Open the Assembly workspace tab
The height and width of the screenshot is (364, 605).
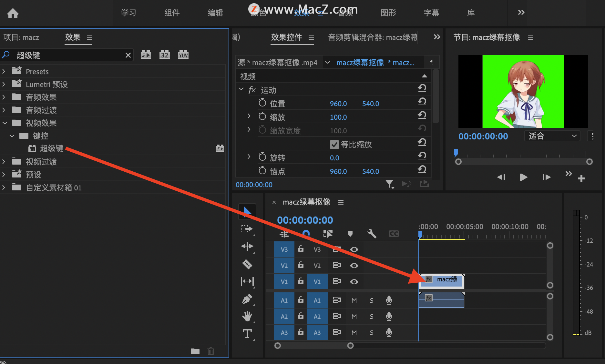[x=172, y=13]
